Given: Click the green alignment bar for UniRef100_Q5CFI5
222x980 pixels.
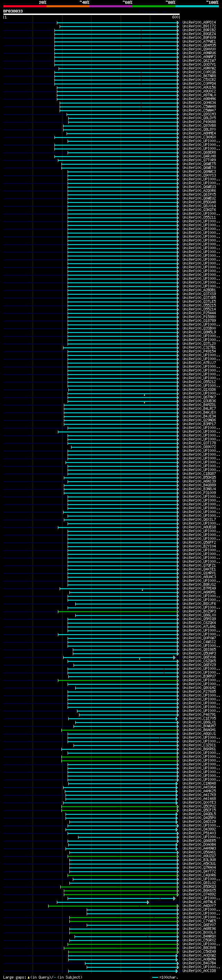Looking at the screenshot, I should coord(120,810).
